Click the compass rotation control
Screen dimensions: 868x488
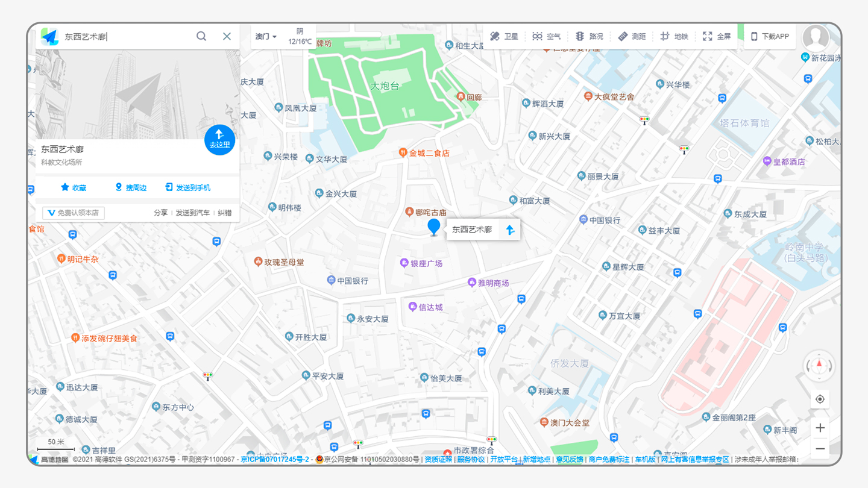(x=819, y=366)
